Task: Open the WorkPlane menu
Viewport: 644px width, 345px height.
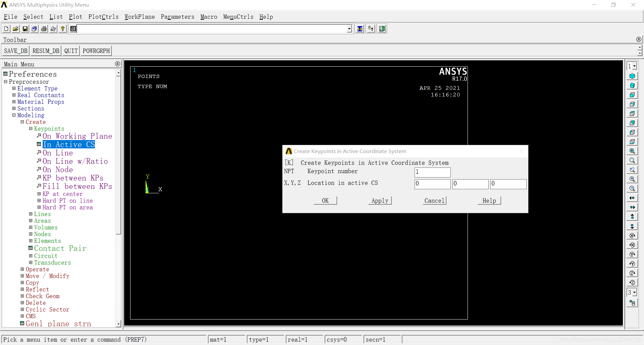Action: pos(140,17)
